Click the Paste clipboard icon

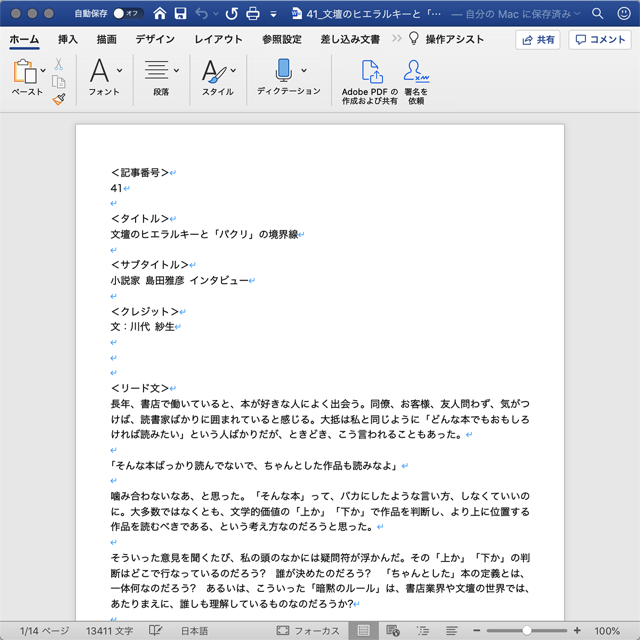point(24,72)
